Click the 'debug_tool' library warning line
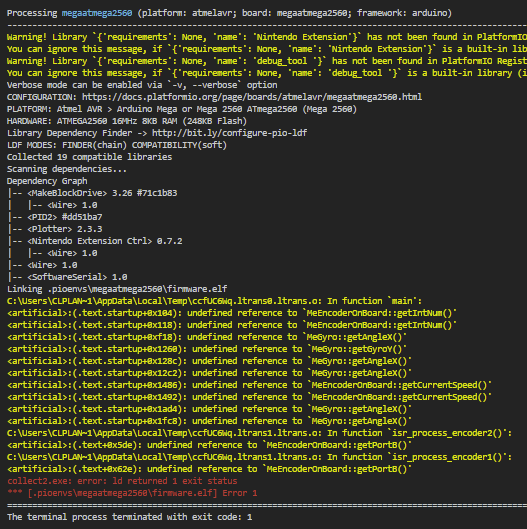Screen dimensions: 527x529 (267, 61)
